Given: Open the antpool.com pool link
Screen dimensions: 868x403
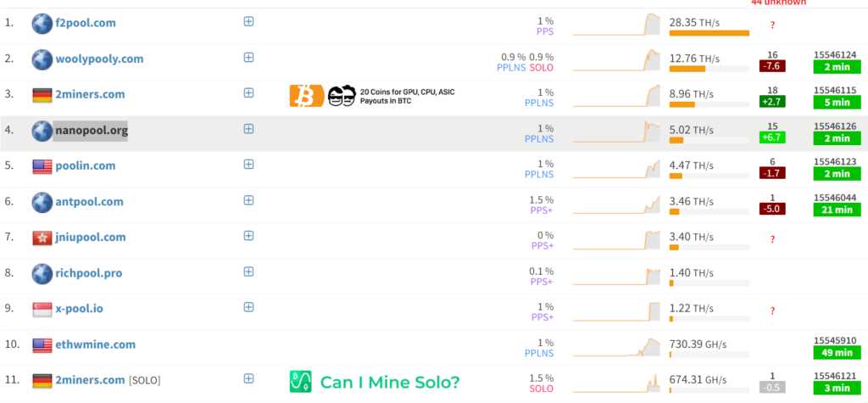Looking at the screenshot, I should [x=89, y=202].
